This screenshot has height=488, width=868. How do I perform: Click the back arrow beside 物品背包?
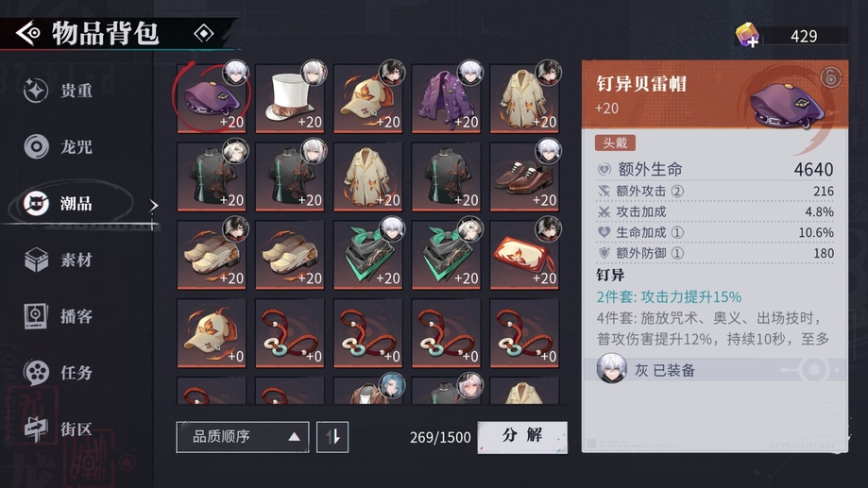click(x=27, y=34)
